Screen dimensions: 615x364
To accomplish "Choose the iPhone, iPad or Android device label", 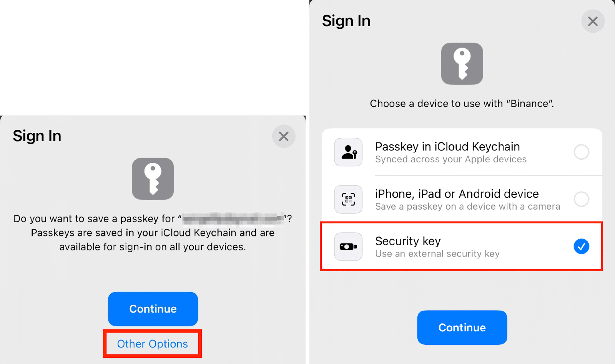I will click(457, 194).
